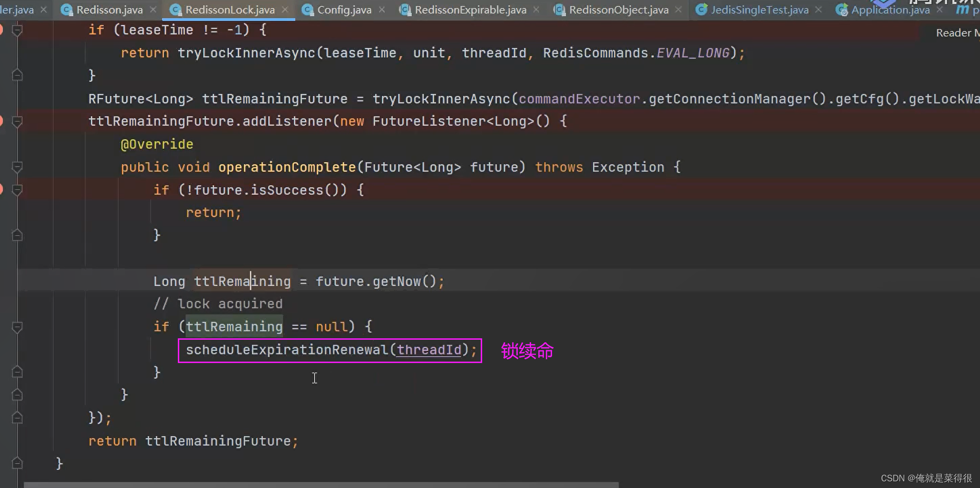Collapse the operationComplete method fold marker
Image resolution: width=980 pixels, height=488 pixels.
coord(17,167)
